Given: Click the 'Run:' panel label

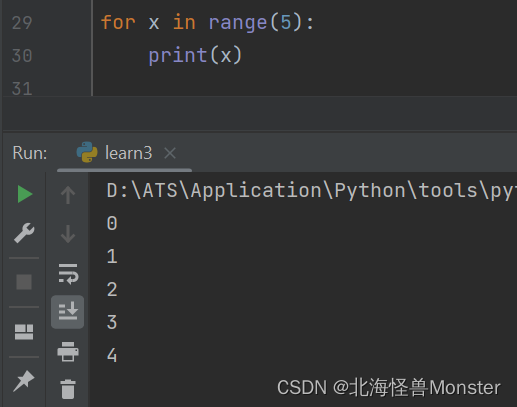Looking at the screenshot, I should click(x=30, y=153).
